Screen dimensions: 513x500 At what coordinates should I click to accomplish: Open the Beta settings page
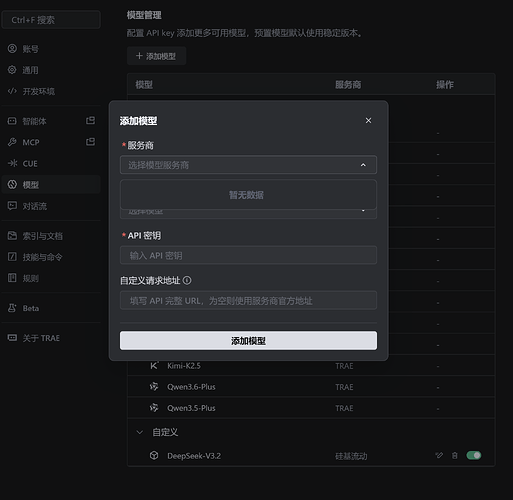pyautogui.click(x=51, y=308)
